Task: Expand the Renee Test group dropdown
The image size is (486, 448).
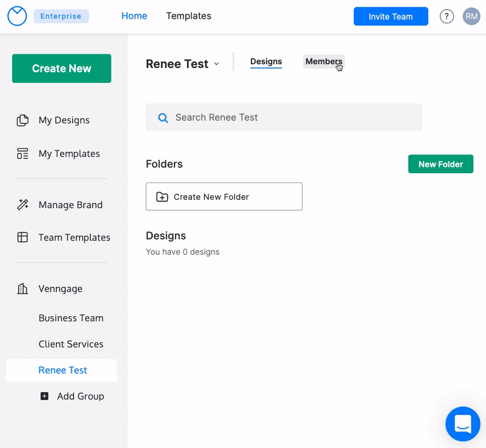Action: pos(217,64)
